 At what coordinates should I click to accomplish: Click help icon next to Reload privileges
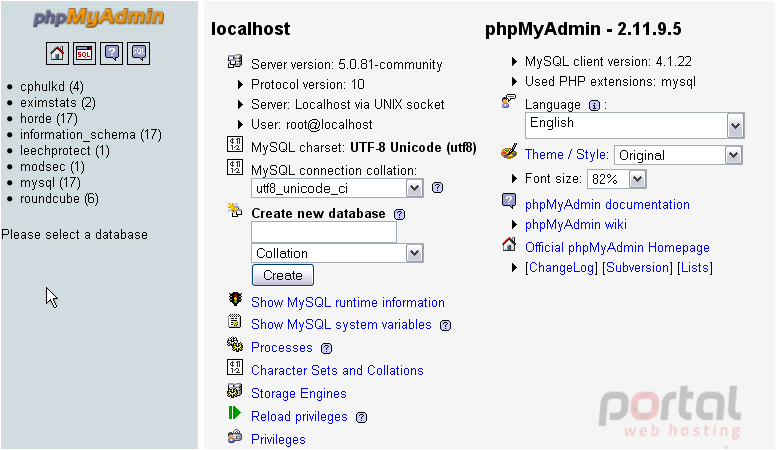point(362,417)
